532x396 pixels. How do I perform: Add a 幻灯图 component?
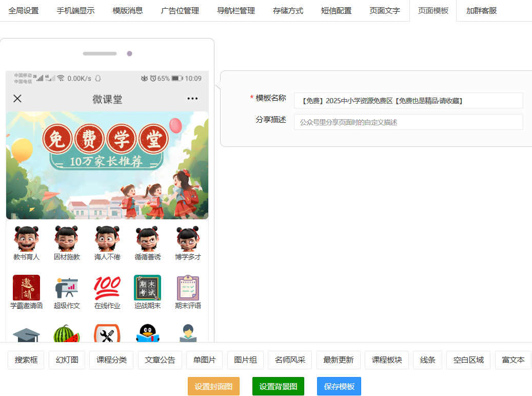pos(67,360)
